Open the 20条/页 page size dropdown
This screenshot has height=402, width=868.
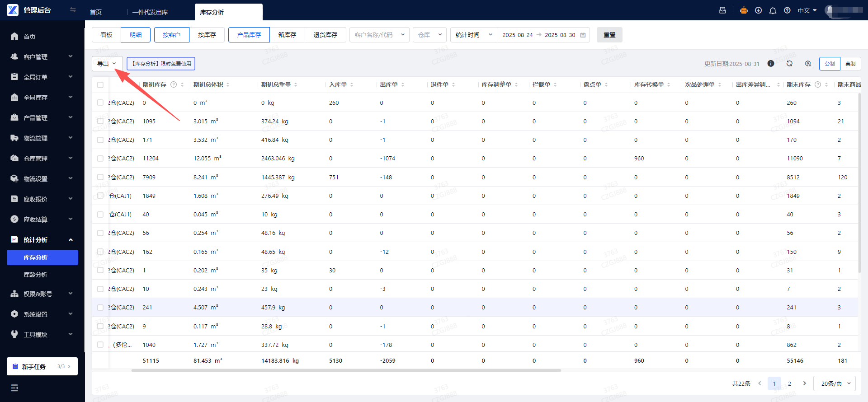tap(834, 383)
